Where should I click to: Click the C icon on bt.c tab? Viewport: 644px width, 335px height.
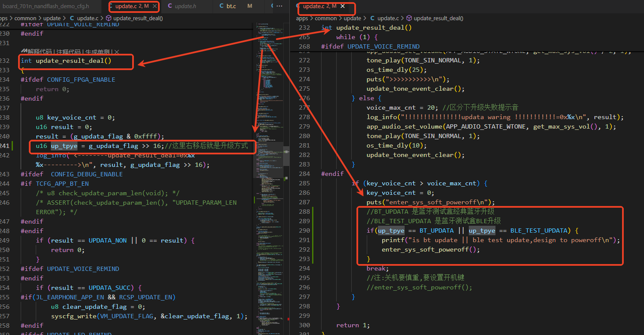pos(221,6)
